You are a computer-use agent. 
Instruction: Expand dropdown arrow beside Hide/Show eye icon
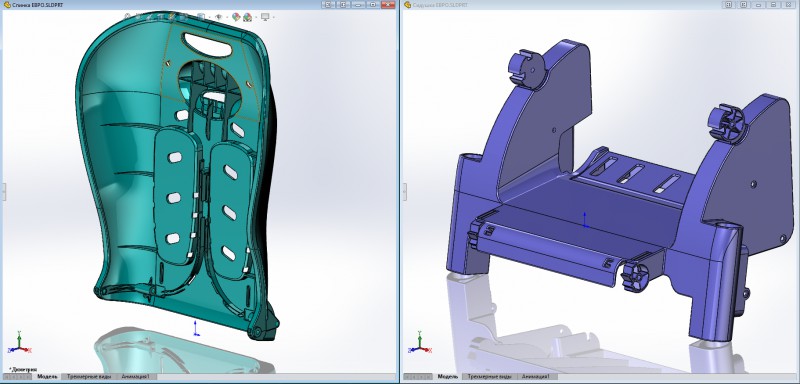coord(227,17)
